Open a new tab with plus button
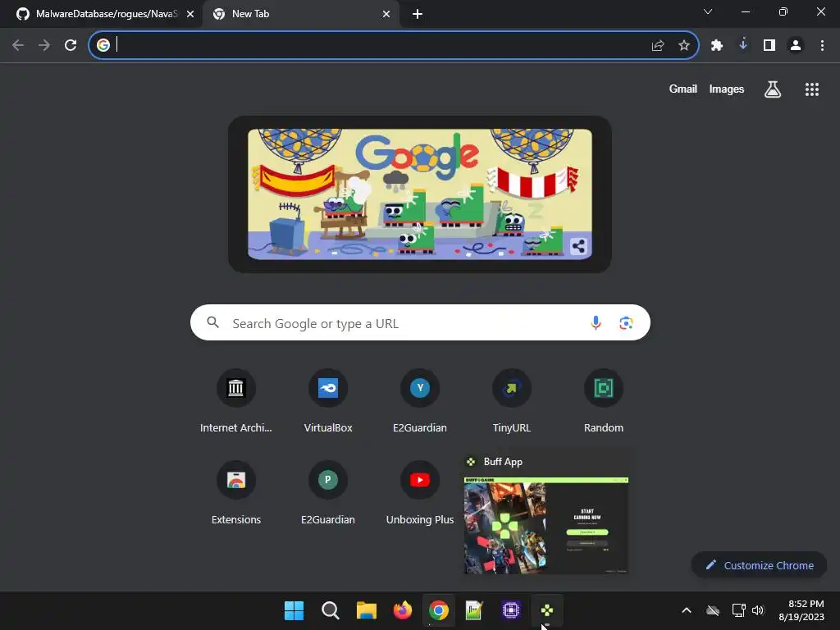This screenshot has width=840, height=630. pyautogui.click(x=418, y=14)
